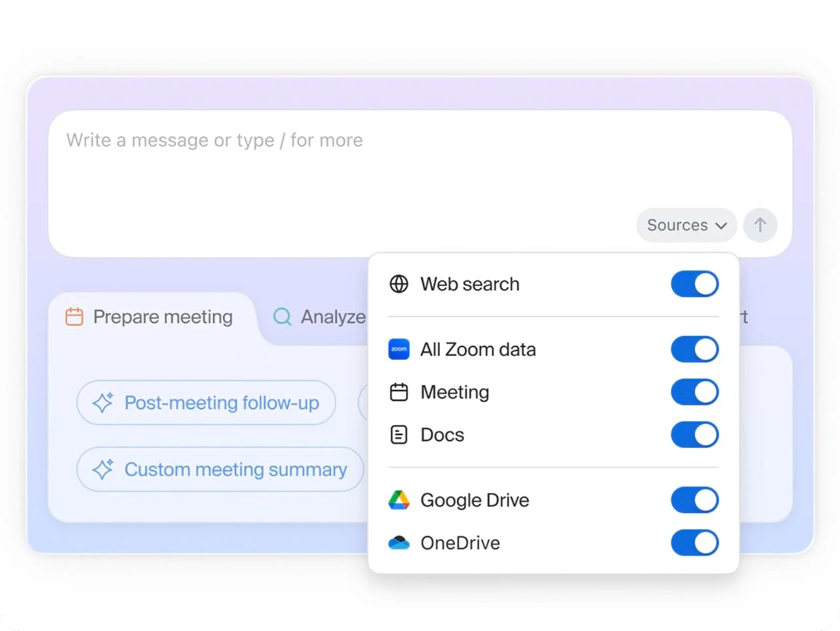Screen dimensions: 840x631
Task: Click the Docs document icon
Action: [399, 435]
